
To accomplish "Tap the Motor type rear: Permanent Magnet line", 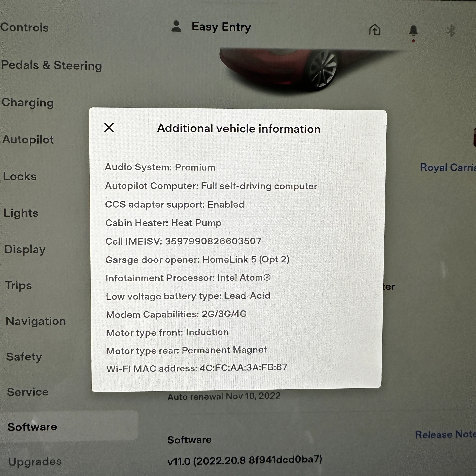I will [187, 351].
